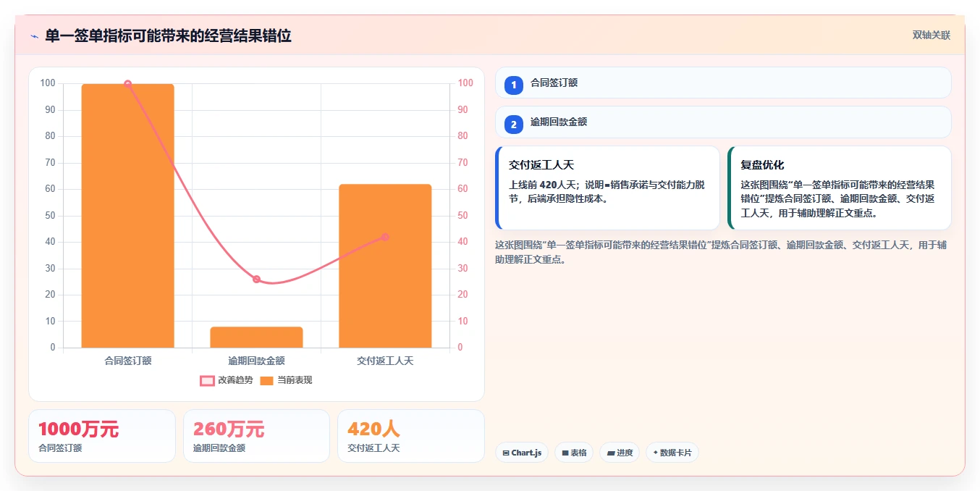980x491 pixels.
Task: Click the right y-axis value 50
Action: 462,216
